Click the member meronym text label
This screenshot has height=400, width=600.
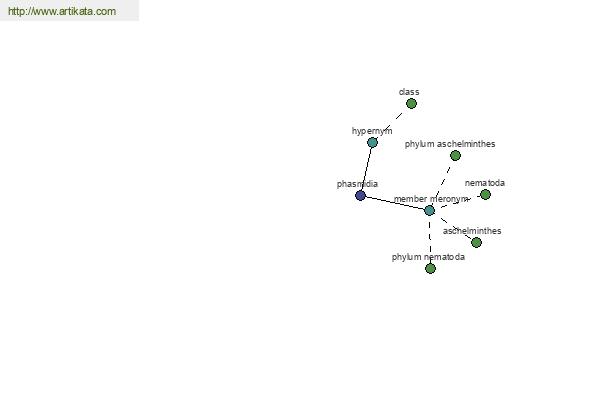431,199
